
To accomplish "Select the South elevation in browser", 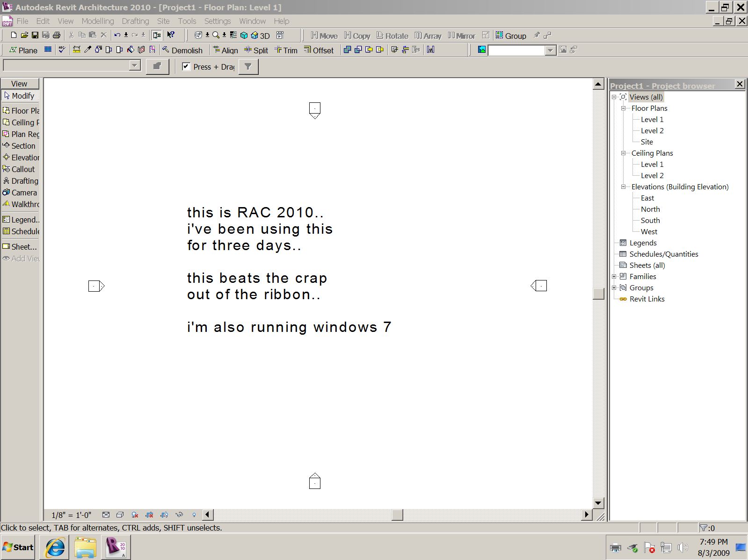I will (650, 220).
